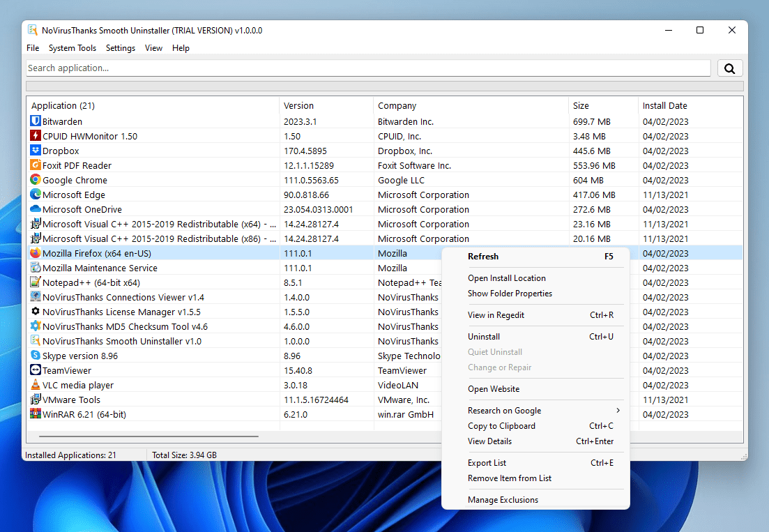The height and width of the screenshot is (532, 769).
Task: Maximize the Smooth Uninstaller window
Action: tap(700, 30)
